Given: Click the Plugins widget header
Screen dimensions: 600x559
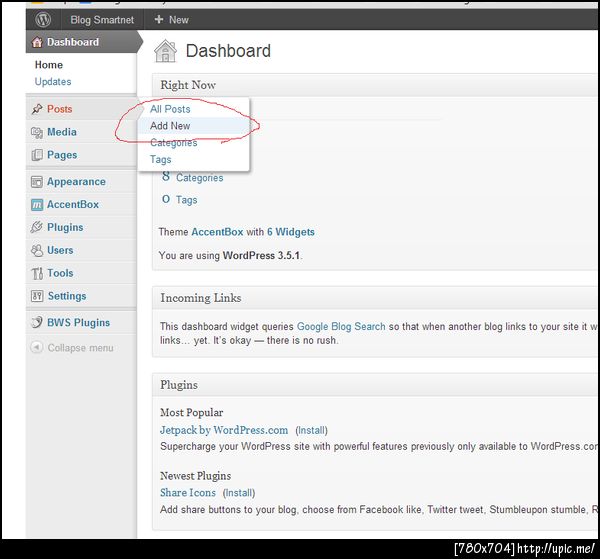Looking at the screenshot, I should pyautogui.click(x=376, y=385).
